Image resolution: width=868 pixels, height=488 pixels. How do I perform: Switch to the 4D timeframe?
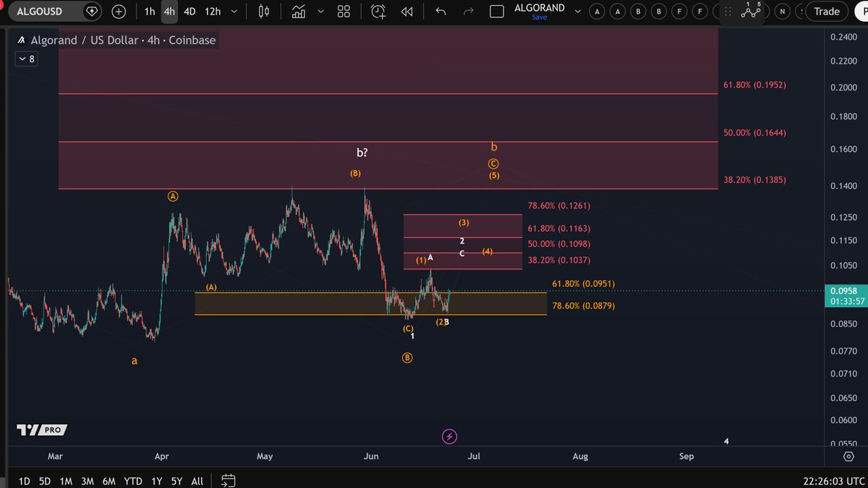pos(190,12)
